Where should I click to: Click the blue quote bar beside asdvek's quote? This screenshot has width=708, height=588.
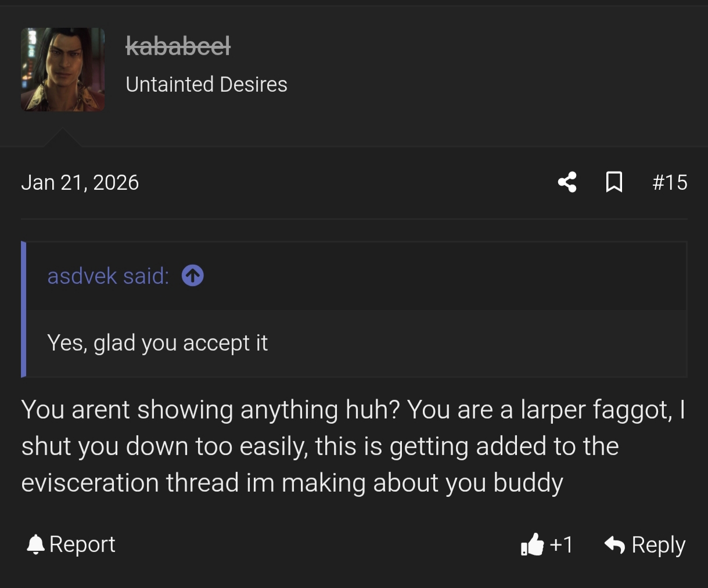pos(24,308)
